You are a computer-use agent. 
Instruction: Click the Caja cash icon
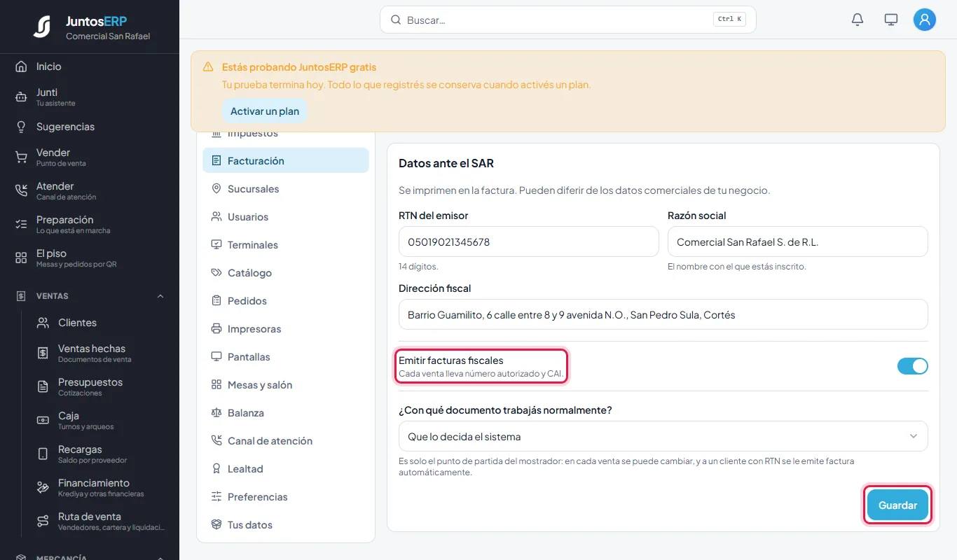pos(43,420)
